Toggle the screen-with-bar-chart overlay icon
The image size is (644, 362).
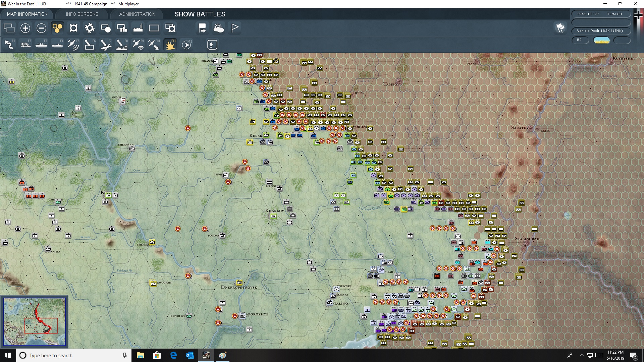point(122,28)
